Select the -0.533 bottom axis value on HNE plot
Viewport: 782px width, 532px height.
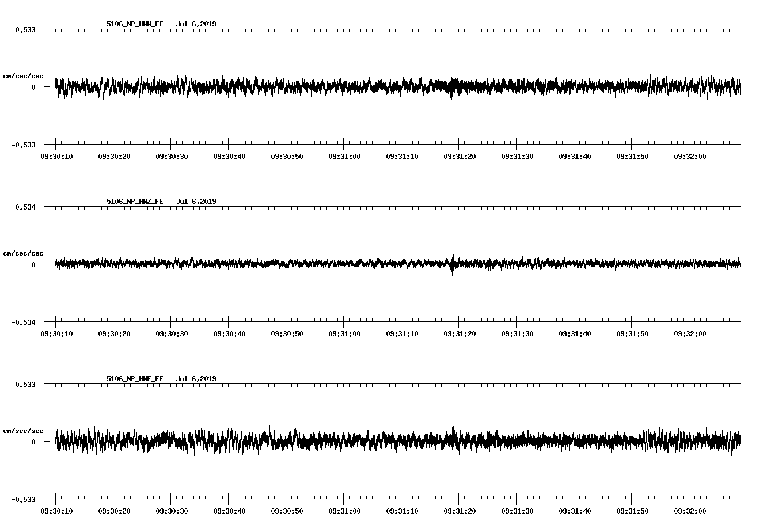24,500
